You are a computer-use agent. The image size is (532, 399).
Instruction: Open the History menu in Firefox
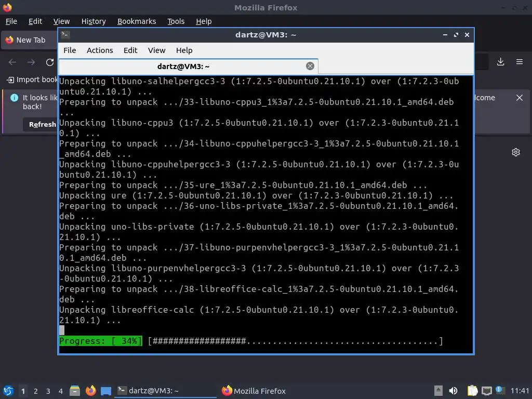pyautogui.click(x=94, y=21)
